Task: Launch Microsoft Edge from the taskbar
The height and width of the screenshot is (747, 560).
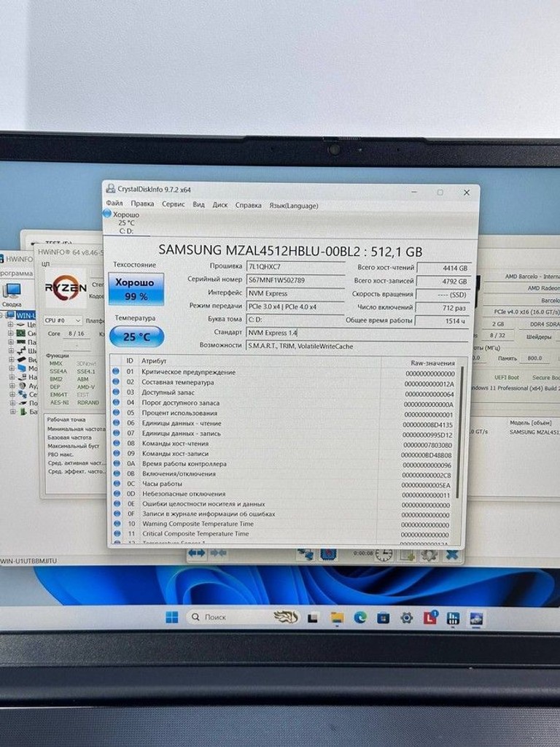Action: 360,619
